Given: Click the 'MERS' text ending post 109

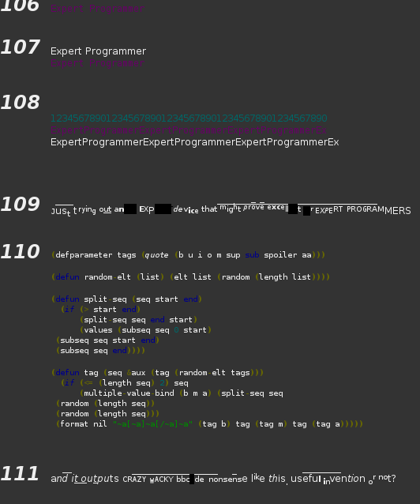Looking at the screenshot, I should [x=398, y=211].
